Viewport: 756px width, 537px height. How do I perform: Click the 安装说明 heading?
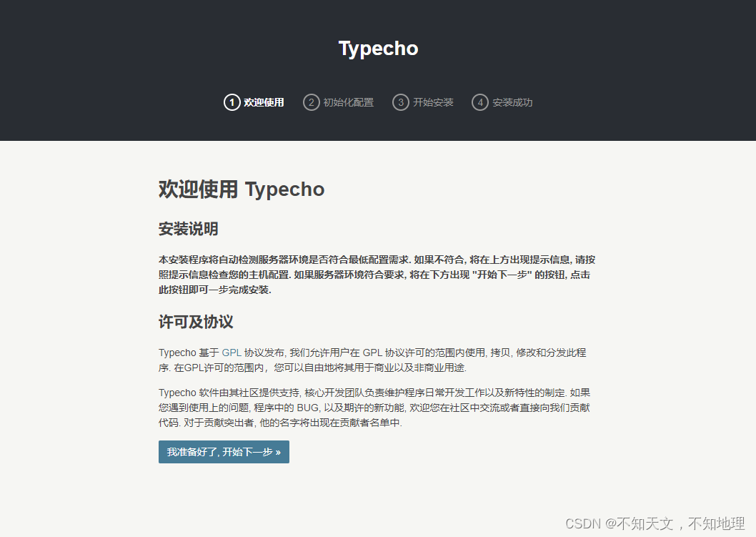coord(189,229)
